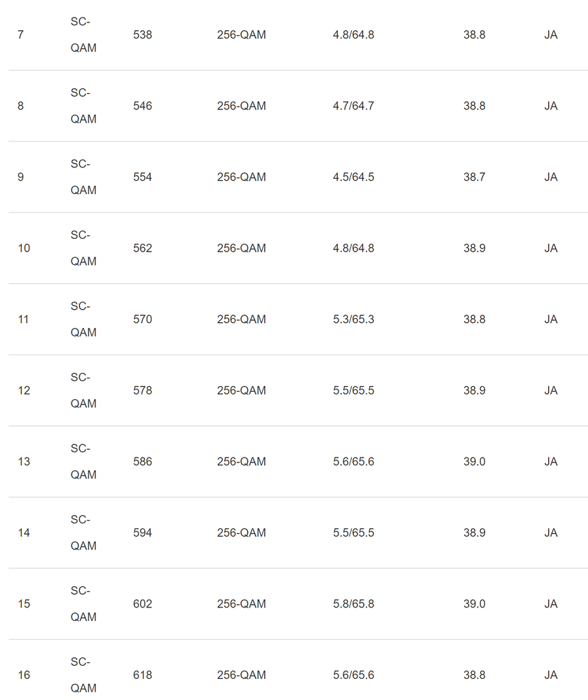Click frequency value 618

pos(142,675)
